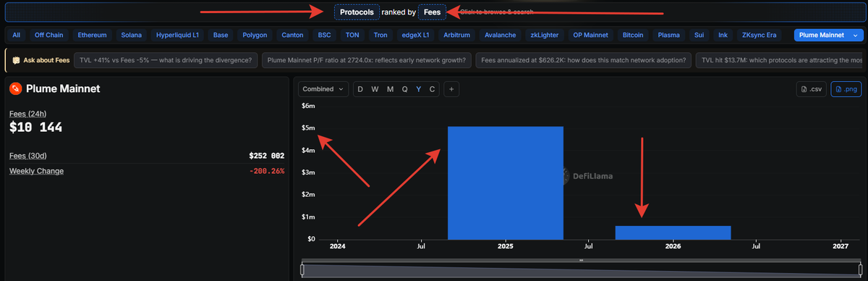Set chart interval to quarterly (Q)

(404, 89)
